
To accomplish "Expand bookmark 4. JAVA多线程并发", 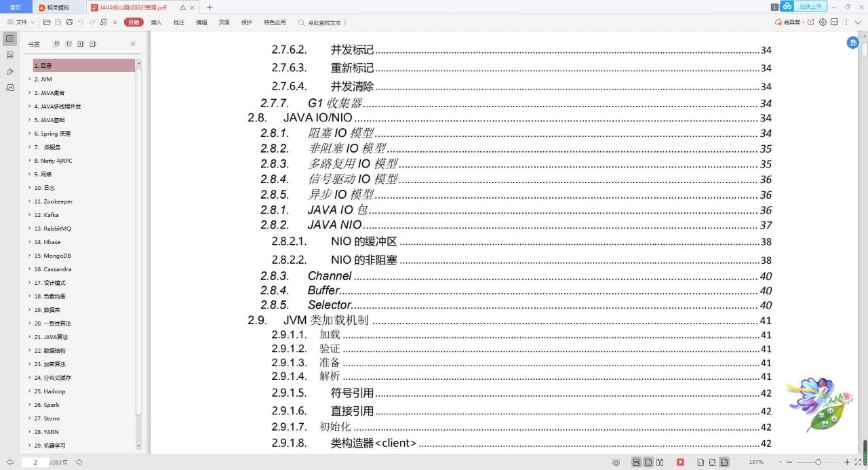I will coord(30,106).
